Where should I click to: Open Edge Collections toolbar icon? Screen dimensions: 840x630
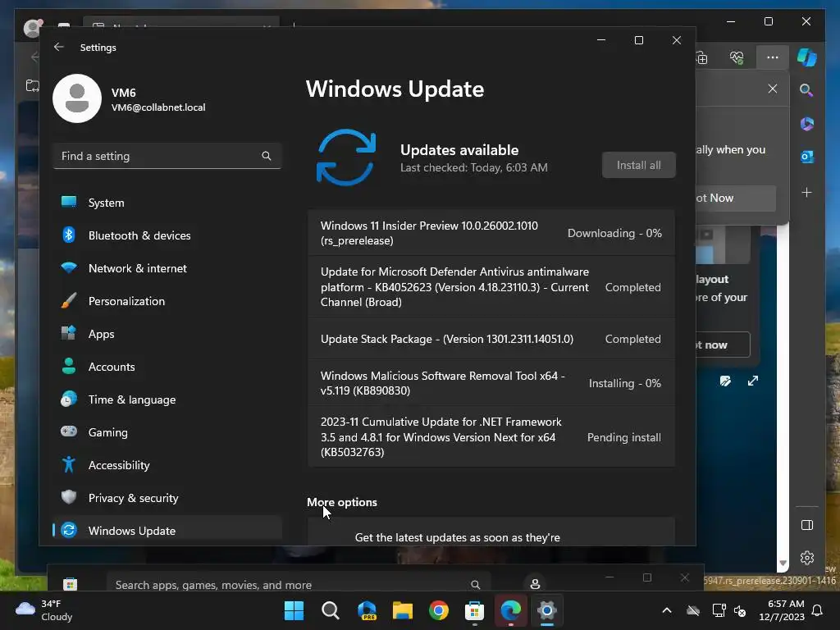(702, 57)
